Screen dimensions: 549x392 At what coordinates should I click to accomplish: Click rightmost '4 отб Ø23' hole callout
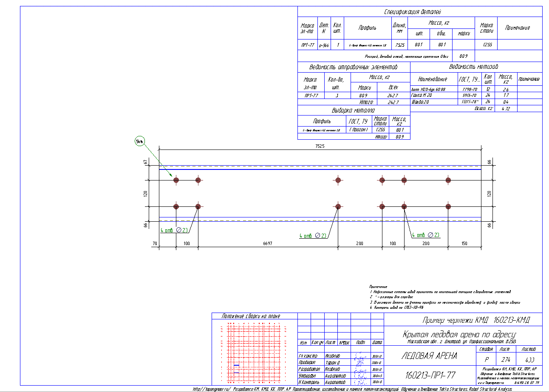tap(426, 235)
